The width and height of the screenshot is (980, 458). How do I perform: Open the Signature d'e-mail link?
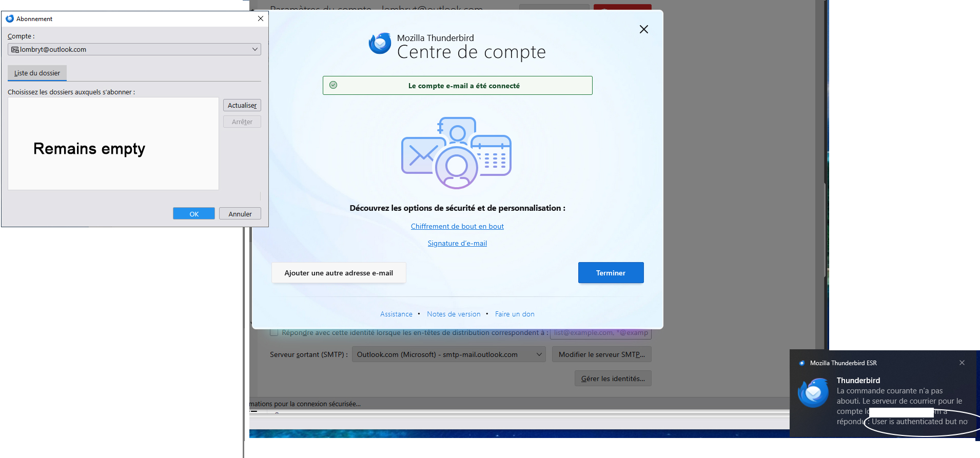[x=457, y=243]
